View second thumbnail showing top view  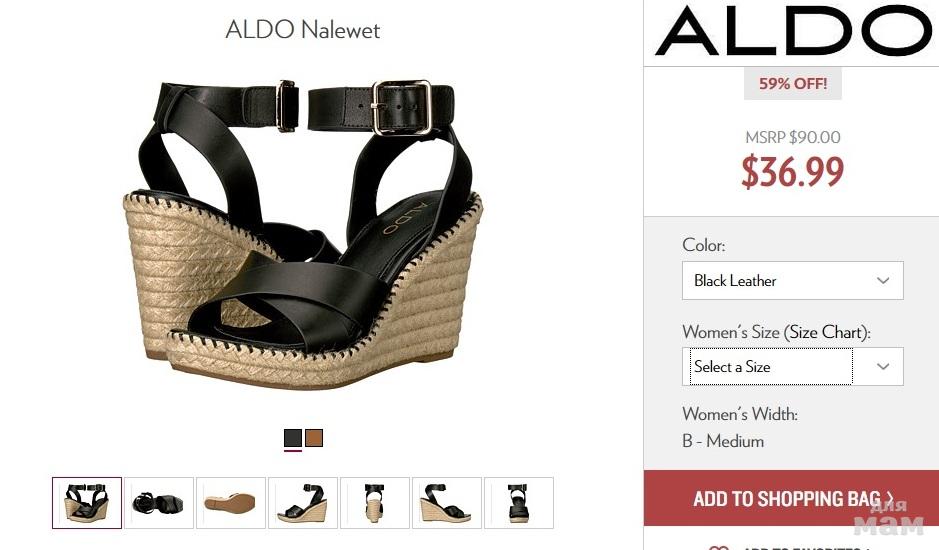pyautogui.click(x=159, y=503)
